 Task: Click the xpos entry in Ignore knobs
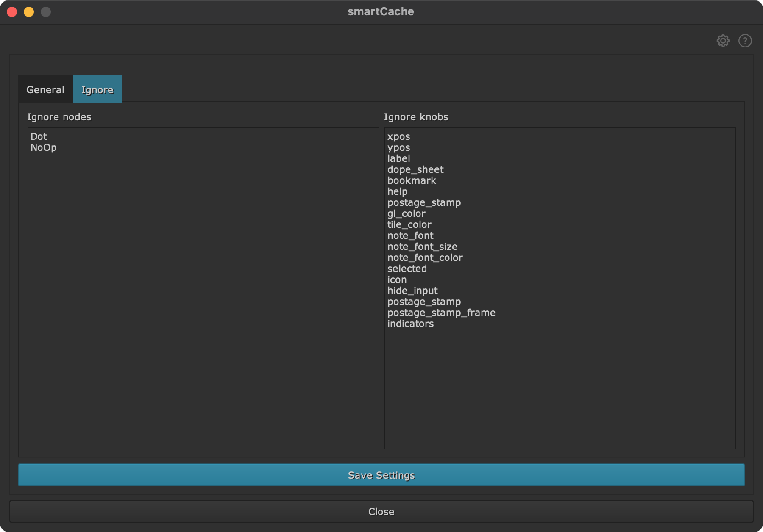click(x=398, y=136)
